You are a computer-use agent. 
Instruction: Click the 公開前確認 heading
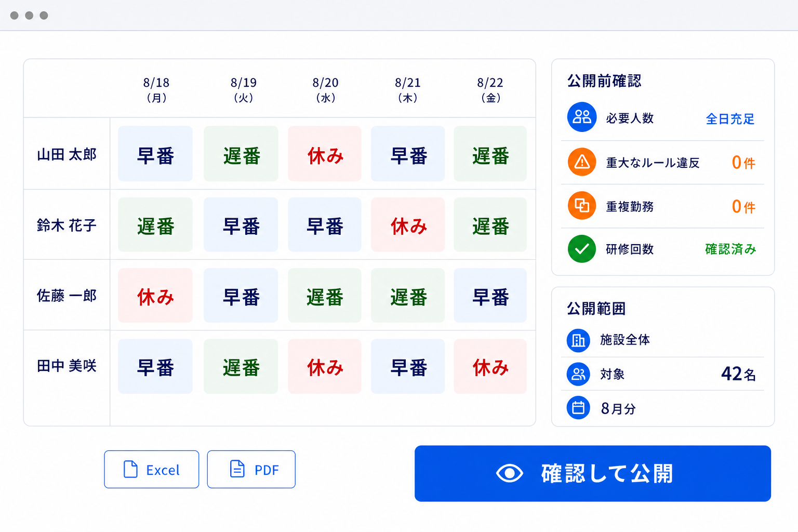[x=604, y=81]
